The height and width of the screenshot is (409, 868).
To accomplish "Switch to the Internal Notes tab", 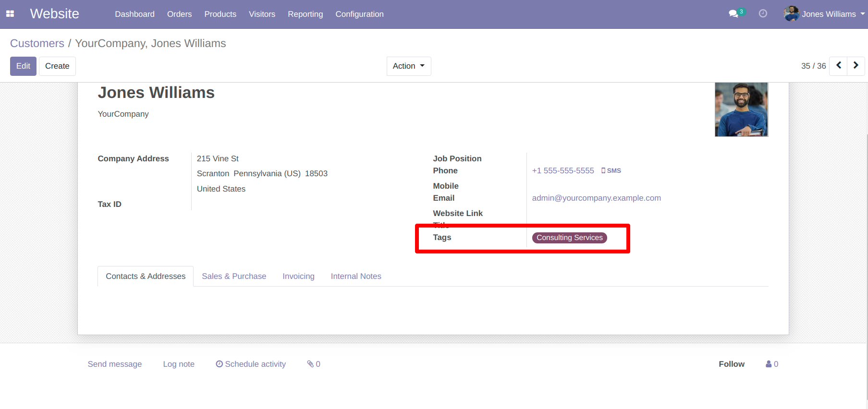I will [x=355, y=277].
